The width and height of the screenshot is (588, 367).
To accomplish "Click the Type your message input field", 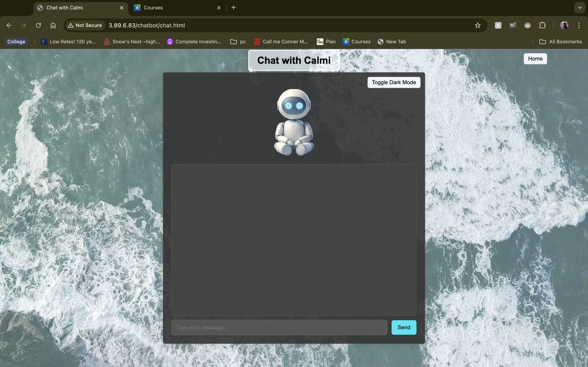I will point(279,327).
